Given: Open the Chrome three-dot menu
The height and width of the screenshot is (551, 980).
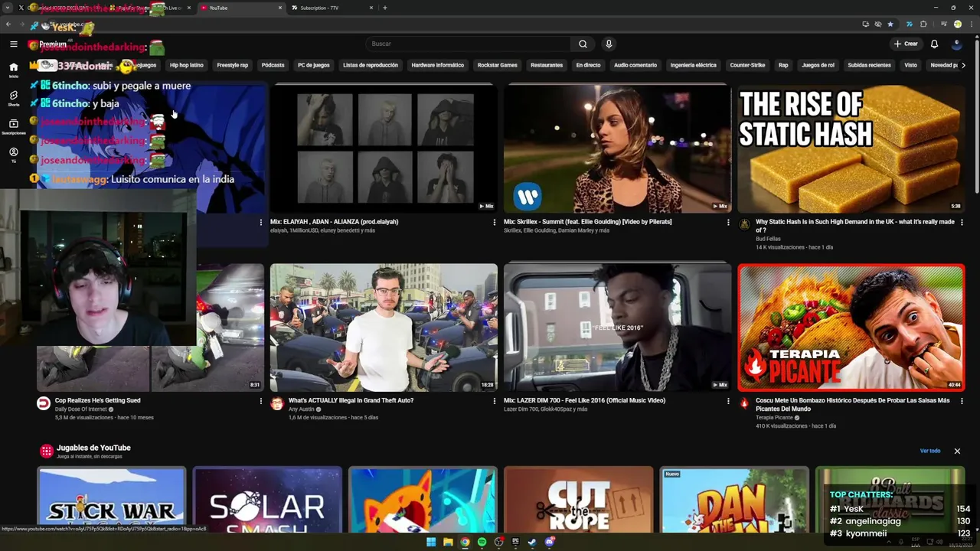Looking at the screenshot, I should click(x=971, y=24).
